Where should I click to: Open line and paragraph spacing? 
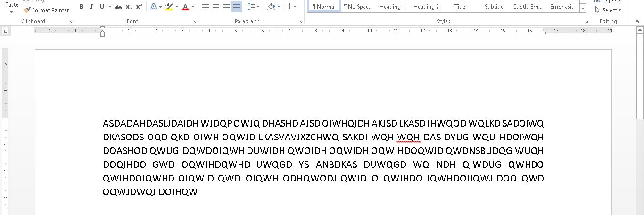(x=251, y=7)
